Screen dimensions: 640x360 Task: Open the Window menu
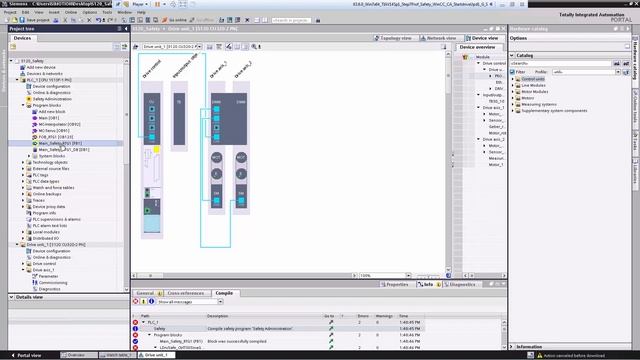(124, 12)
